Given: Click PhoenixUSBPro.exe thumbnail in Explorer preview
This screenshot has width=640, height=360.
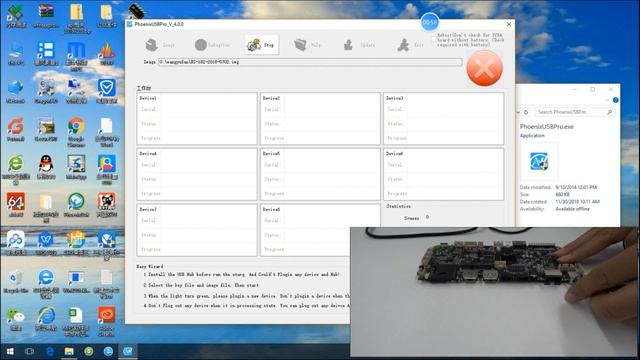Looking at the screenshot, I should click(x=539, y=161).
